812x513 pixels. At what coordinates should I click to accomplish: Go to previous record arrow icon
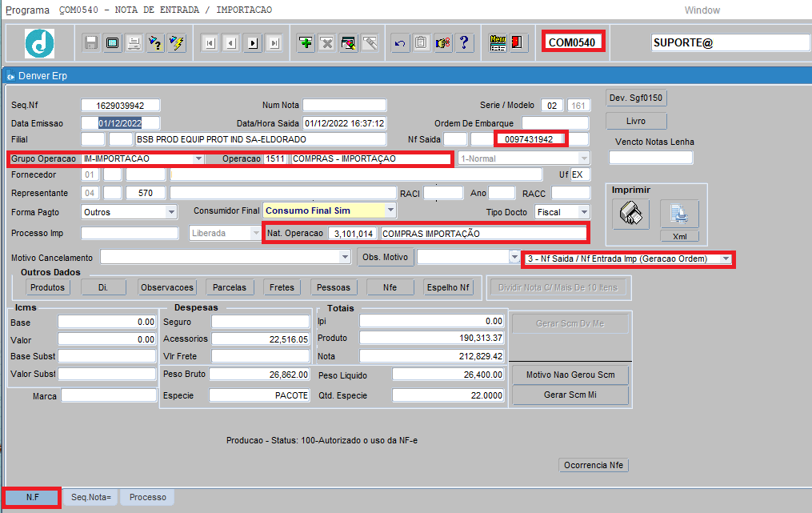click(231, 43)
